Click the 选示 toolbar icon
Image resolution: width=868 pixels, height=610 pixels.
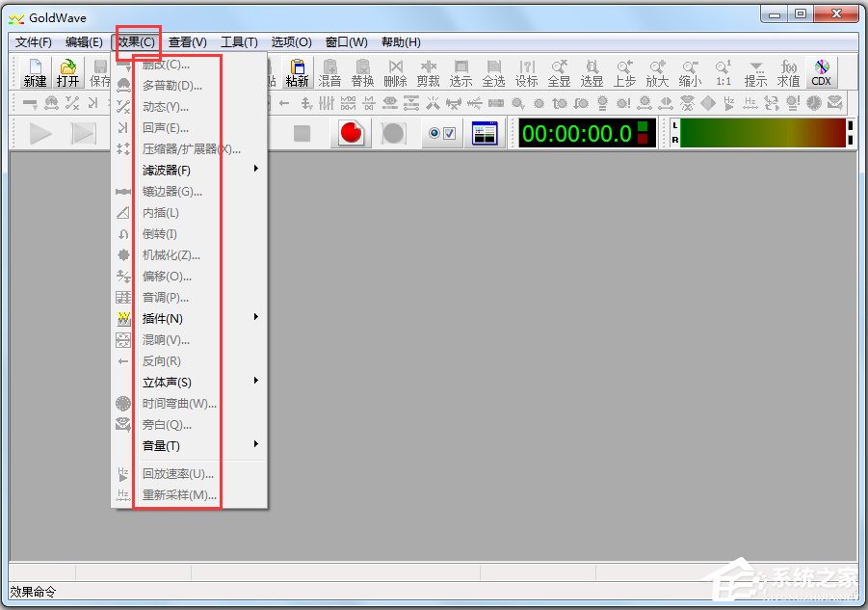[460, 72]
